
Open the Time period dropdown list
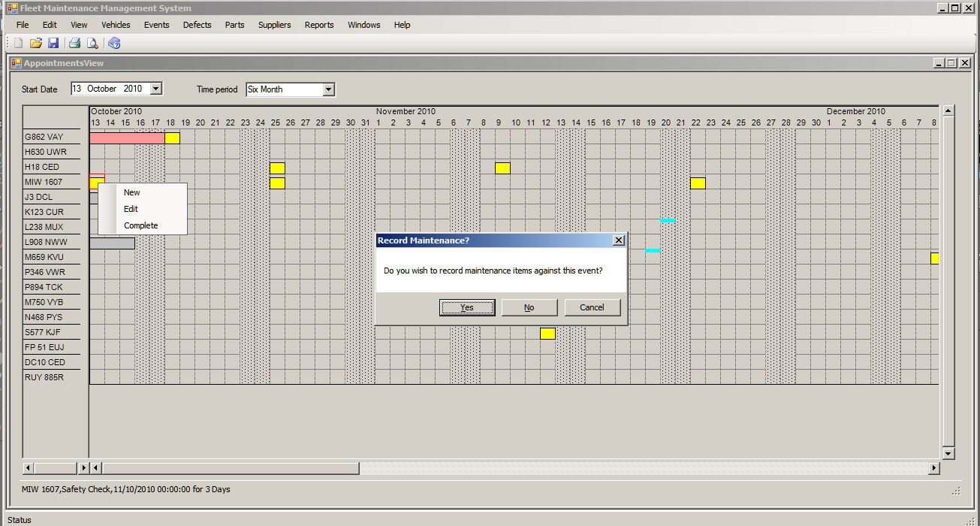[x=328, y=89]
